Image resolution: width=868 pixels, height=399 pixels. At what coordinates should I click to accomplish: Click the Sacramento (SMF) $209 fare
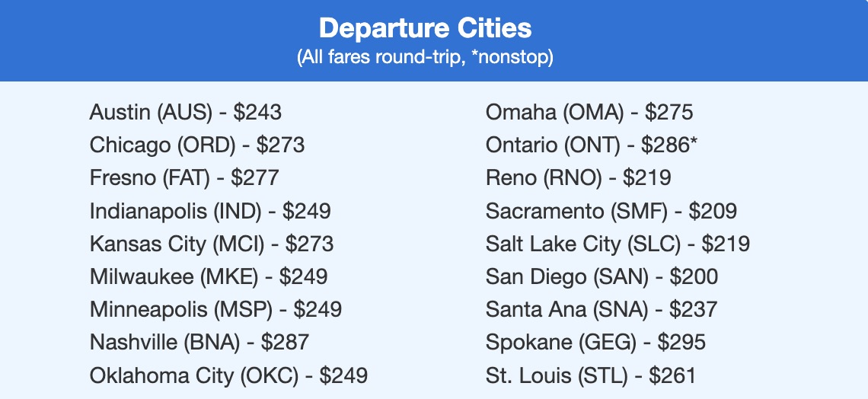pyautogui.click(x=611, y=211)
